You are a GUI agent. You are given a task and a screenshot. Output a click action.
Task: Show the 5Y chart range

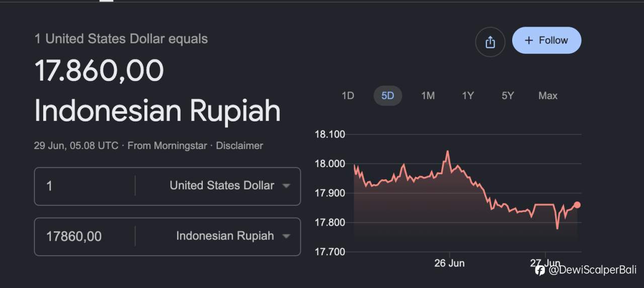tap(508, 96)
